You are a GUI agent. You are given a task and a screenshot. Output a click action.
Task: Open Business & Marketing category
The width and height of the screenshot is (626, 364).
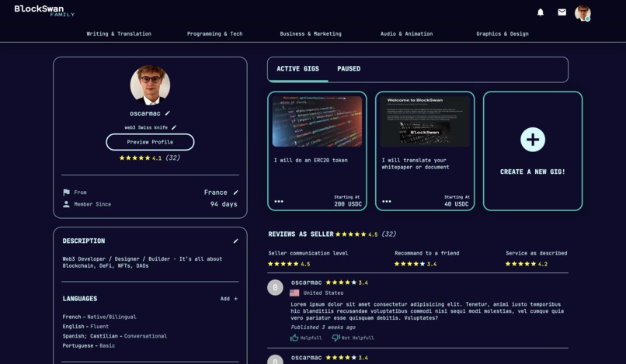311,34
